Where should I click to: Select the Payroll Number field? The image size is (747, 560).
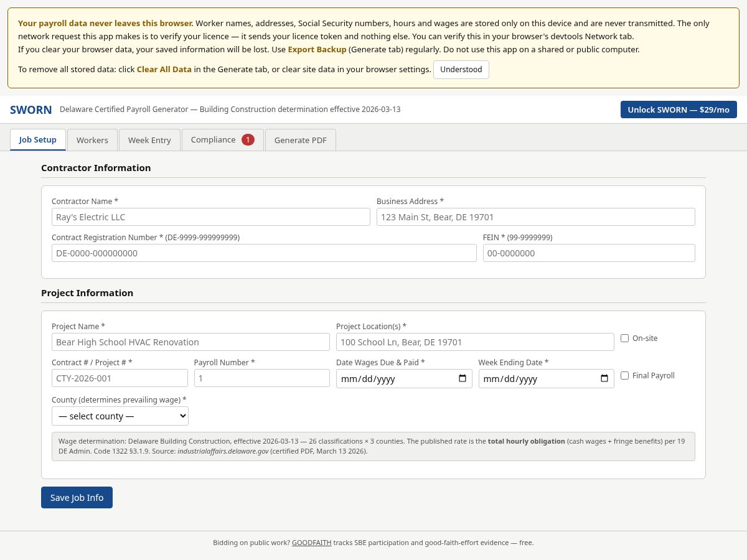coord(262,378)
